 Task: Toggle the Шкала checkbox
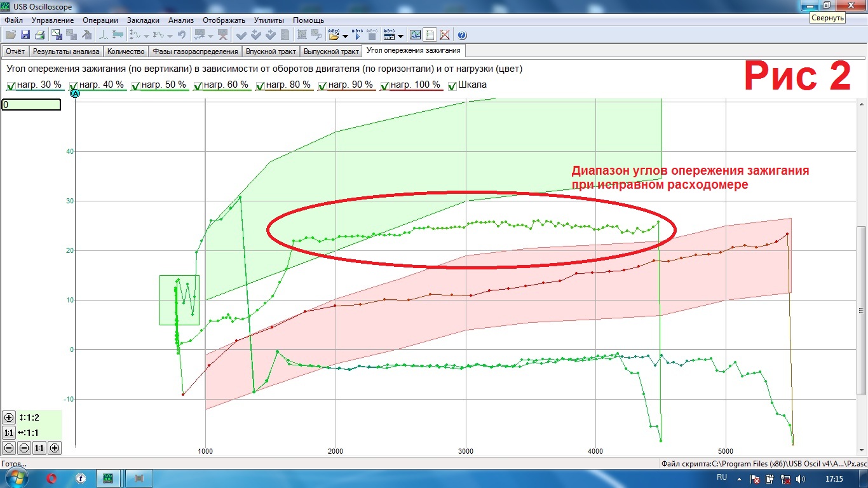pyautogui.click(x=452, y=86)
